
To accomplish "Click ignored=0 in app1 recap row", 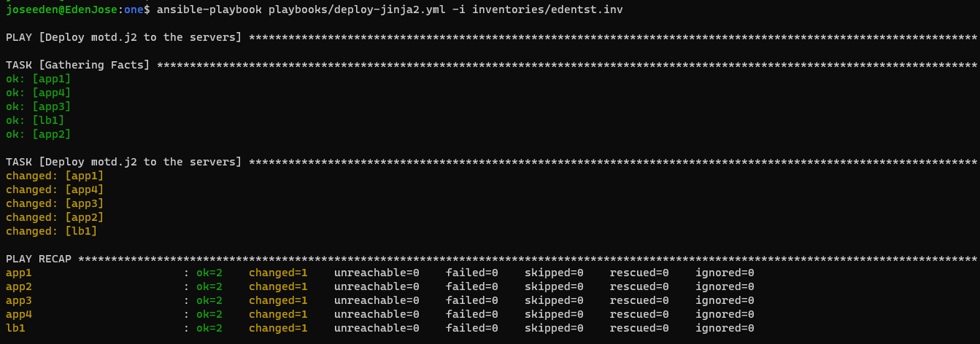I will (725, 273).
